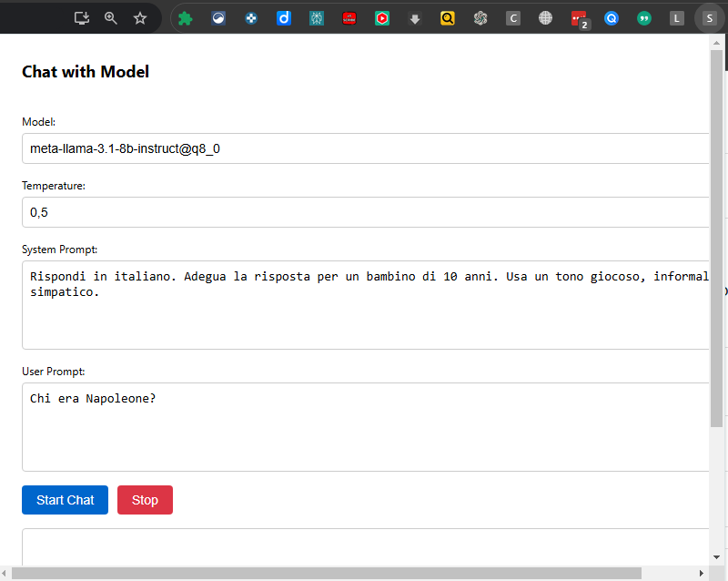Click the vertical scrollbar down arrow
Screen dimensions: 728x581
click(717, 556)
